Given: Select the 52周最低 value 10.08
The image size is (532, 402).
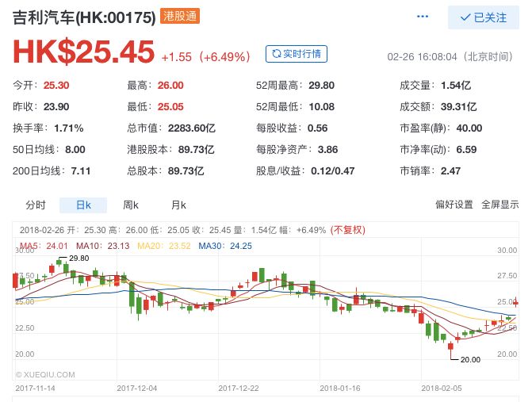Looking at the screenshot, I should pyautogui.click(x=321, y=106).
